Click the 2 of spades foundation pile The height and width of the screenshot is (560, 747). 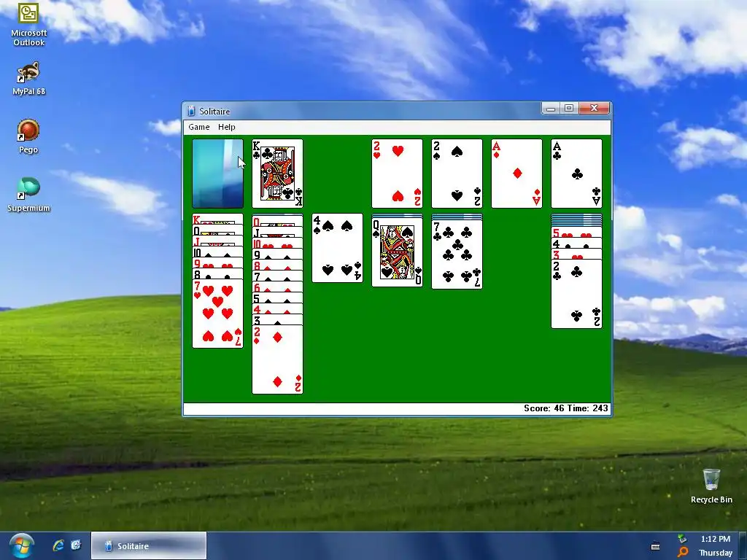click(x=457, y=174)
